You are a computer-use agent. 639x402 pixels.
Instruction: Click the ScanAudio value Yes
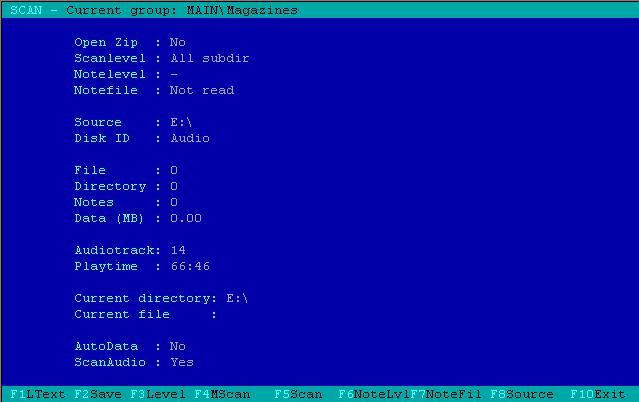coord(182,362)
